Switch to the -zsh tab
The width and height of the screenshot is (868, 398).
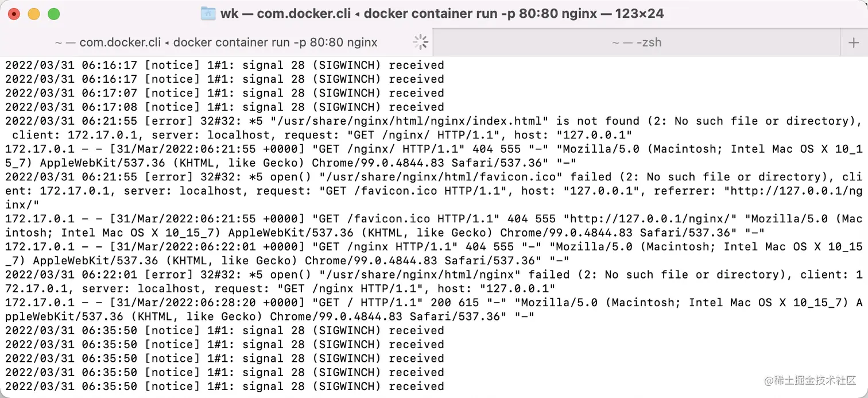(x=636, y=42)
